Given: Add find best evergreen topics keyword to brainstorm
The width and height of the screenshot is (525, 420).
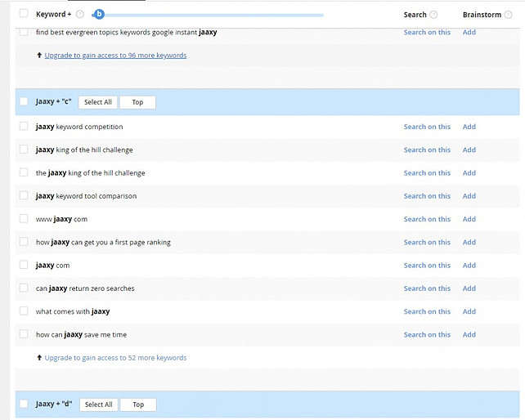Looking at the screenshot, I should click(x=469, y=32).
